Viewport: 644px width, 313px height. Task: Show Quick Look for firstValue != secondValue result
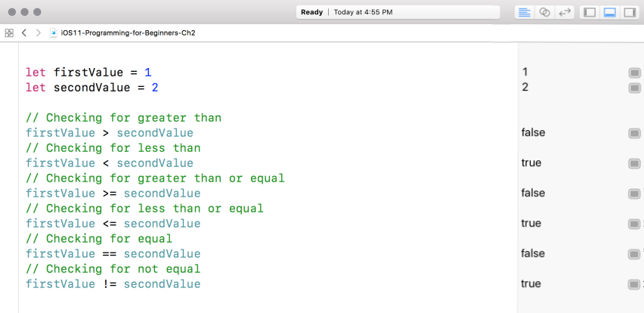click(x=635, y=285)
